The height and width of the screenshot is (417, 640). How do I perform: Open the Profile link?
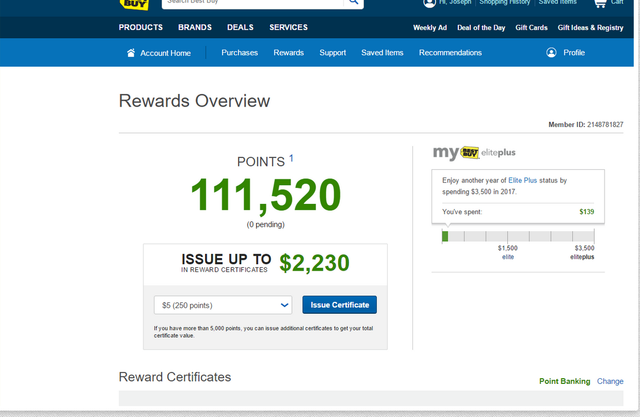click(574, 53)
